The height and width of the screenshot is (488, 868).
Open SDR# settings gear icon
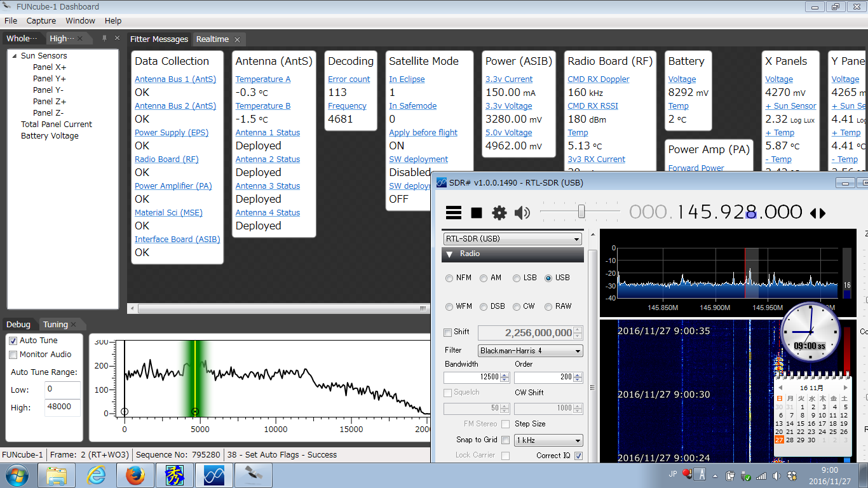click(499, 213)
